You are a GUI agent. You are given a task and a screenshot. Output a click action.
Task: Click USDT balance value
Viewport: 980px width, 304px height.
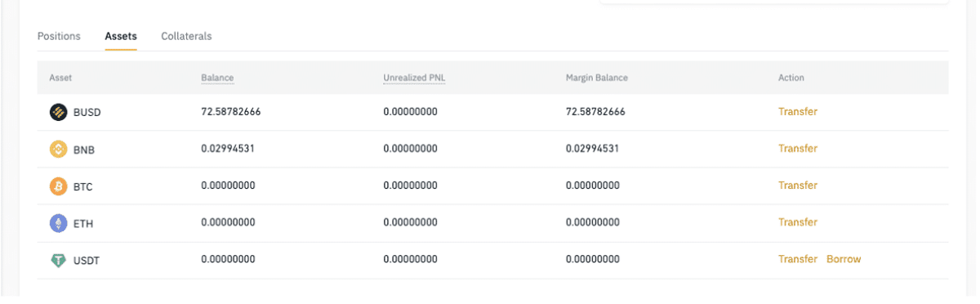229,259
